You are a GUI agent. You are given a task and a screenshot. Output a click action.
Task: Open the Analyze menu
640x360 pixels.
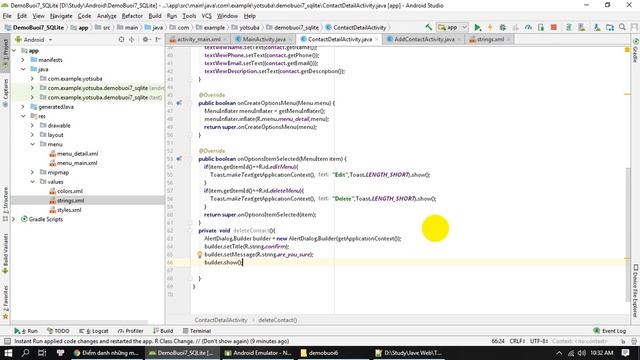pos(107,16)
